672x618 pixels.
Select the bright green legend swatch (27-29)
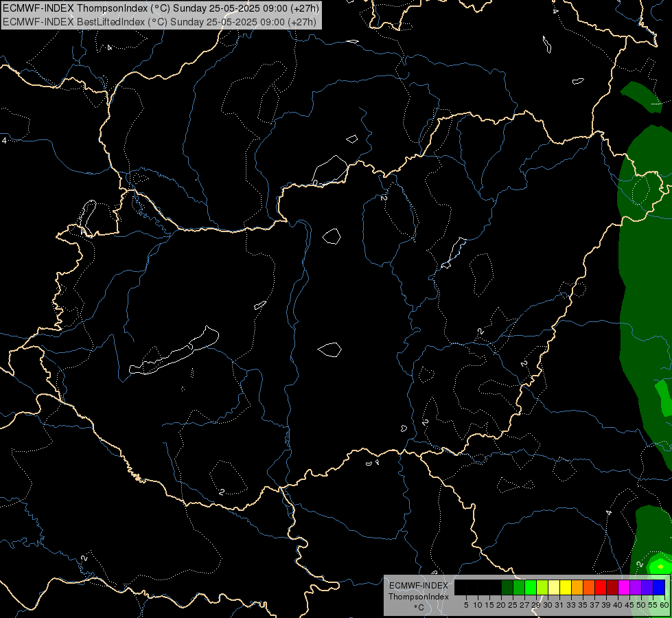click(531, 587)
